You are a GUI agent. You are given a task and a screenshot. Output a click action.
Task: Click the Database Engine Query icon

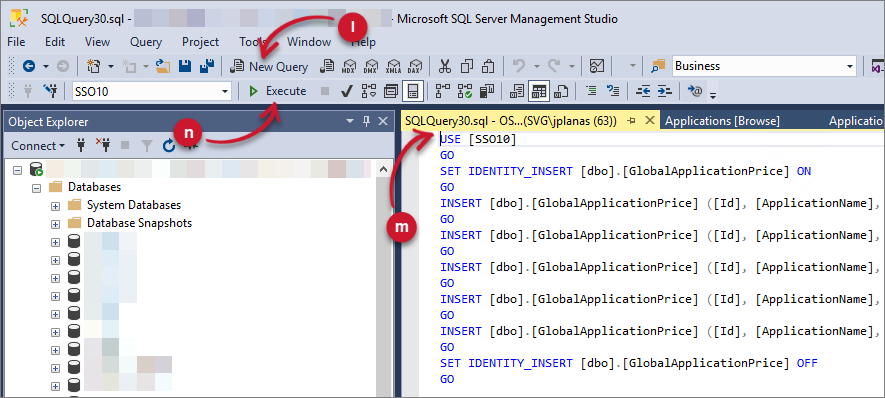pyautogui.click(x=326, y=66)
